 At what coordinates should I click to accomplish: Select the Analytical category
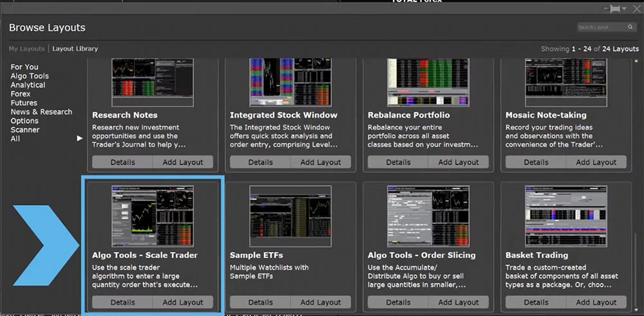(28, 85)
